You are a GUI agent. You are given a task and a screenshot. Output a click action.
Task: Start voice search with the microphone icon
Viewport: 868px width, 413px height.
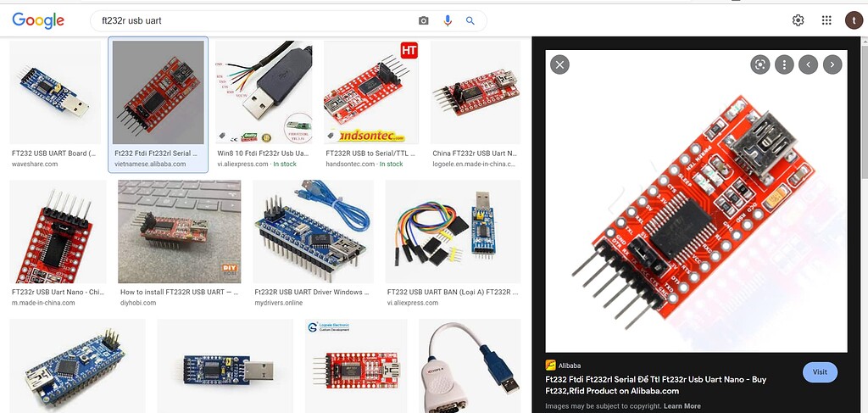pyautogui.click(x=448, y=21)
